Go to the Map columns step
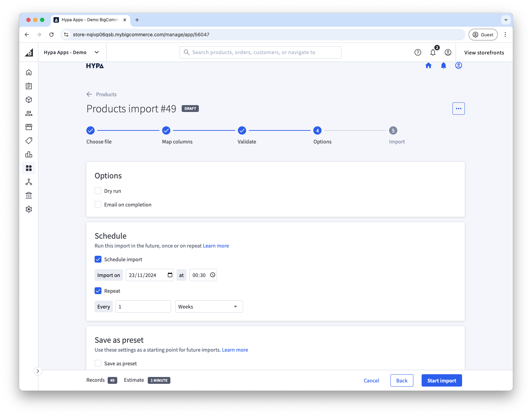The width and height of the screenshot is (532, 416). (166, 130)
